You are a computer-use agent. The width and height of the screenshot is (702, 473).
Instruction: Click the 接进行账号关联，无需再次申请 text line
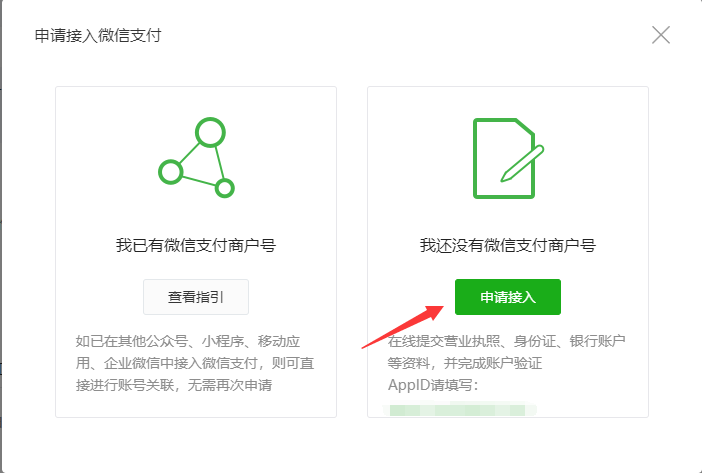click(174, 385)
